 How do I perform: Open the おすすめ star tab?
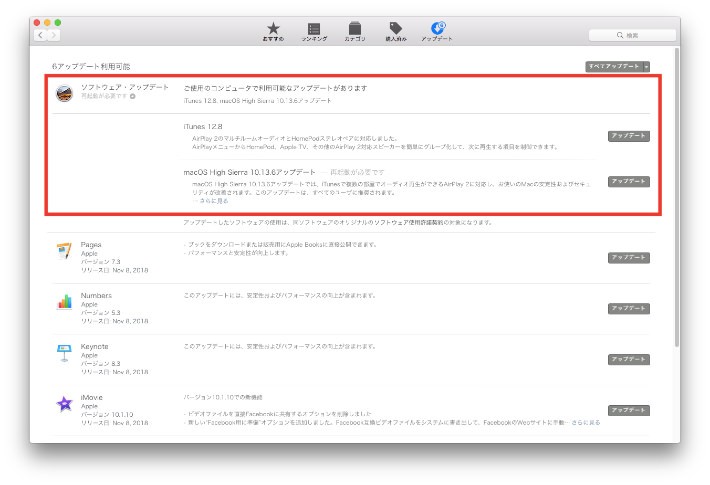pyautogui.click(x=273, y=32)
